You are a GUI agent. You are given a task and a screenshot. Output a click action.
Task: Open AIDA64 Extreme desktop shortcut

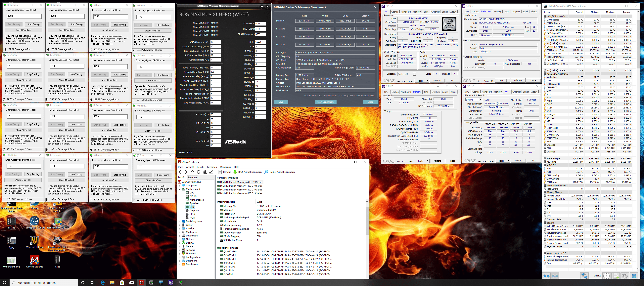click(34, 262)
